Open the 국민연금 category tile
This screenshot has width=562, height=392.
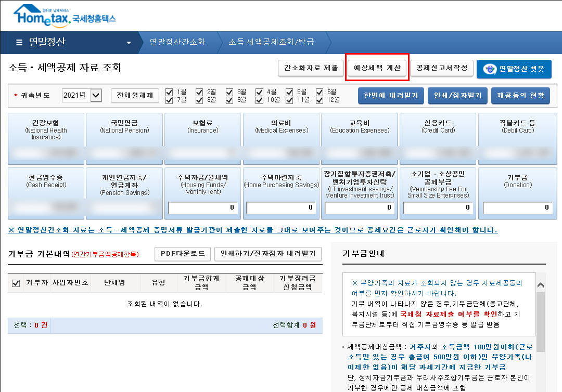(x=124, y=139)
